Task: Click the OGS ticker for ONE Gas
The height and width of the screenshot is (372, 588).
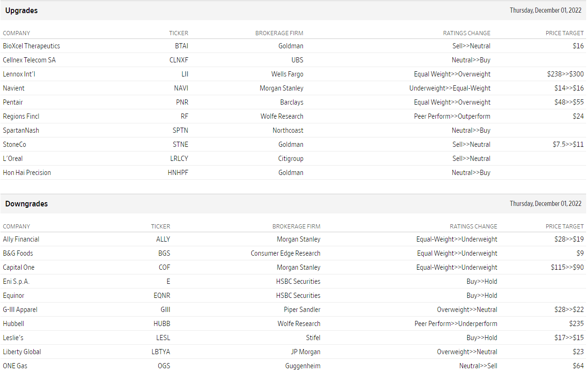Action: [164, 366]
